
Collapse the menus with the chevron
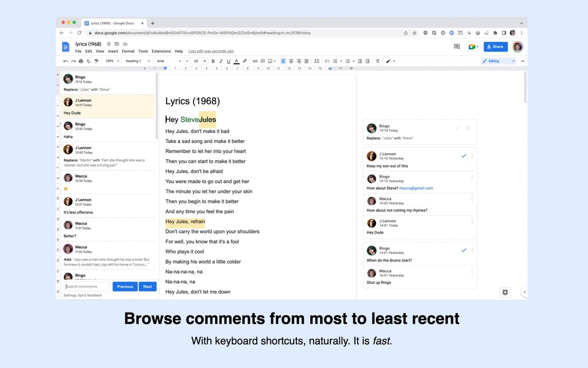pyautogui.click(x=522, y=61)
